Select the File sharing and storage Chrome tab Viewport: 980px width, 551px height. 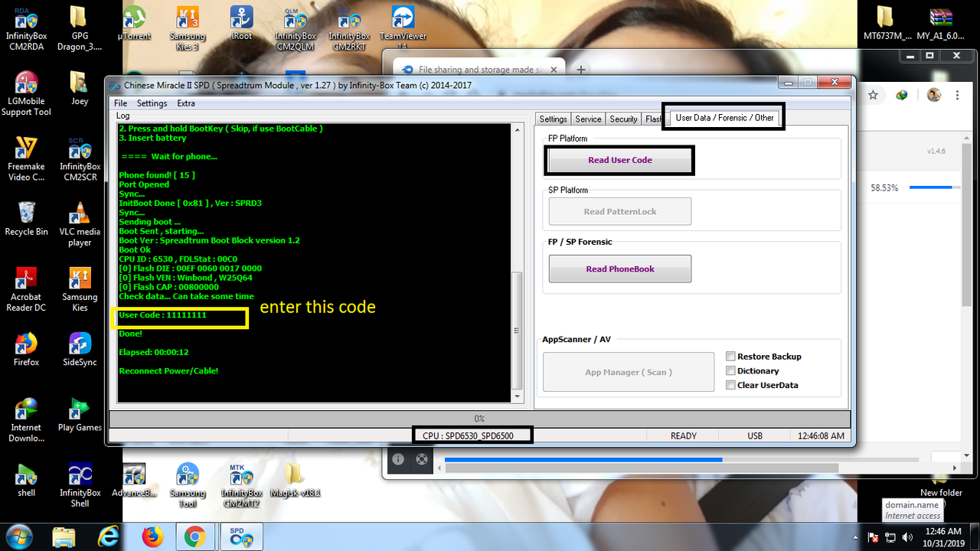[479, 70]
